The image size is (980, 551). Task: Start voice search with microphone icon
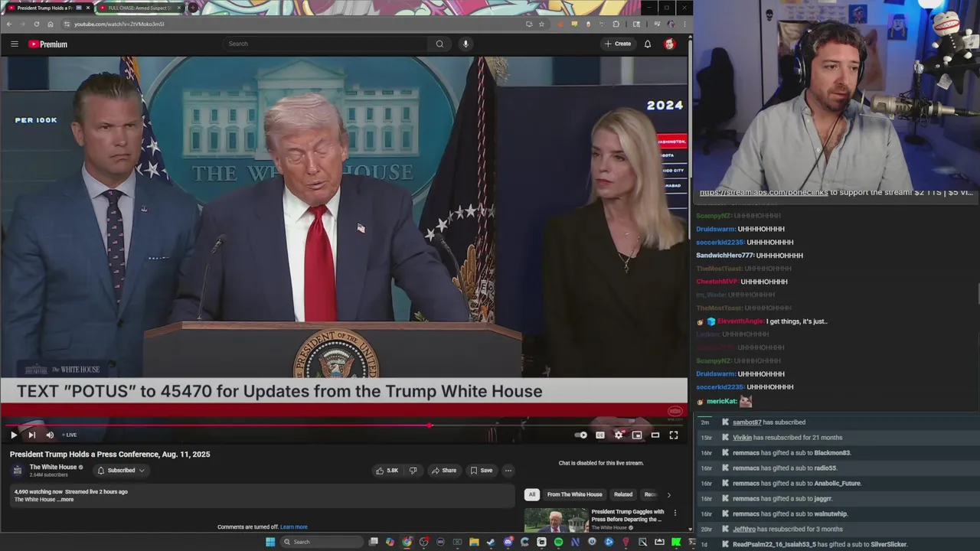coord(465,44)
